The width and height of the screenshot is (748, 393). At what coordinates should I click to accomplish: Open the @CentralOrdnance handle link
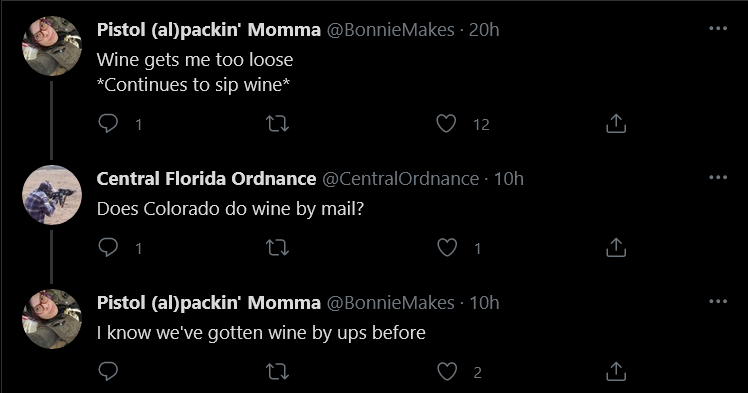tap(400, 178)
